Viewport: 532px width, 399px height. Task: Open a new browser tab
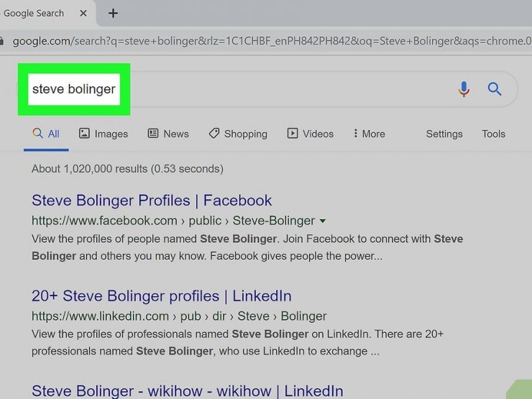[113, 13]
